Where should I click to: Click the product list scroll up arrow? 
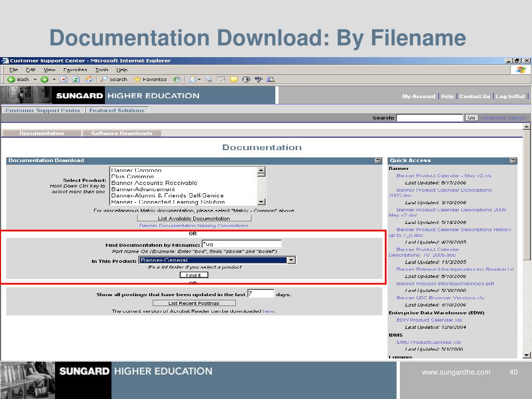tap(261, 170)
